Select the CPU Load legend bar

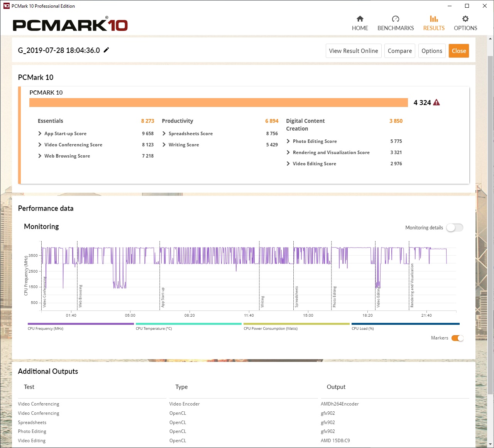click(x=405, y=324)
